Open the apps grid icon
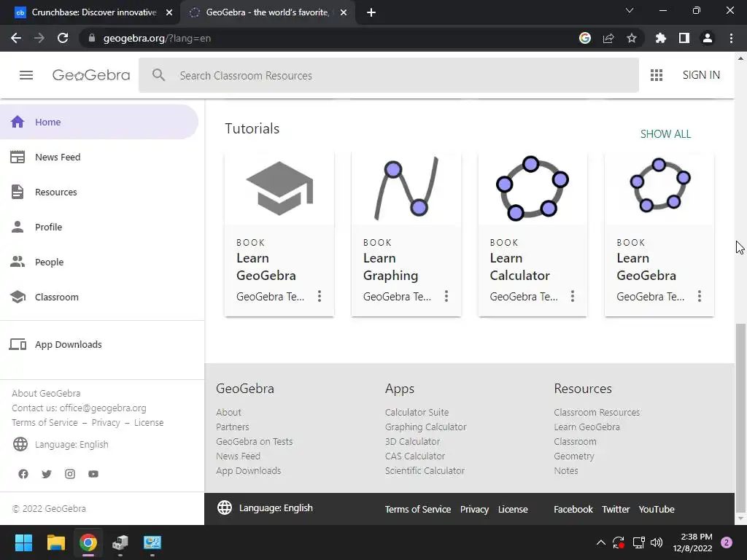 click(x=657, y=75)
